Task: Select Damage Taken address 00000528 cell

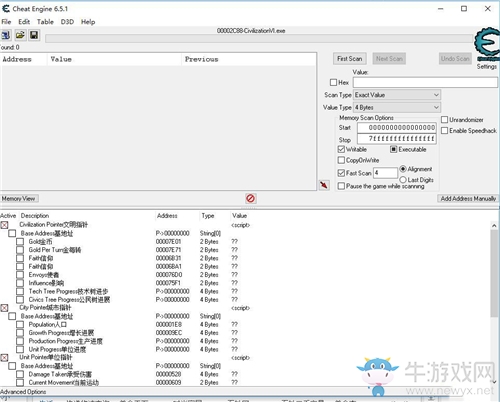Action: [168, 374]
